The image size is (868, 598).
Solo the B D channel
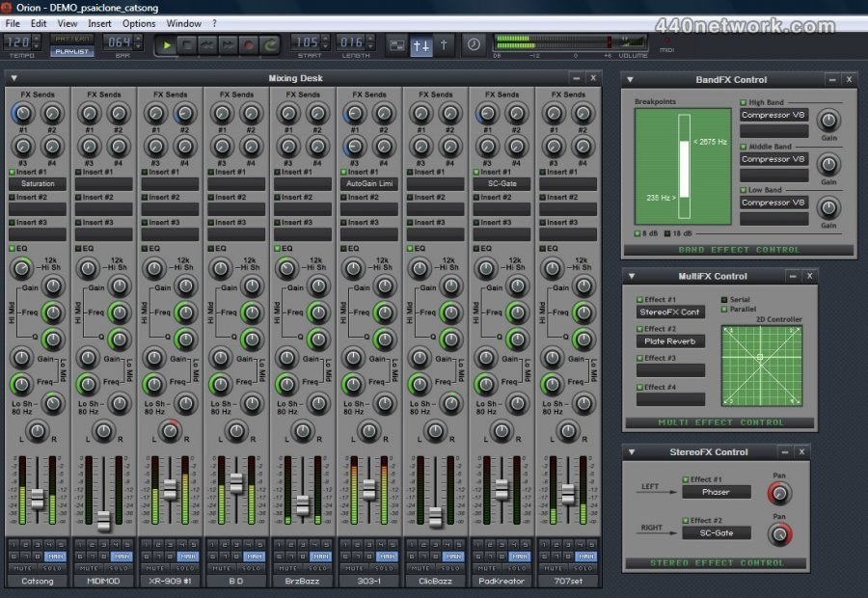coord(252,569)
